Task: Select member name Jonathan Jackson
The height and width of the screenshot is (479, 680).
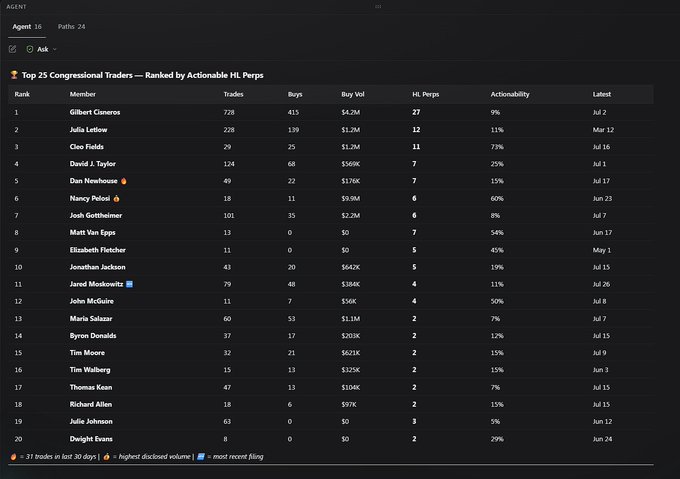Action: pyautogui.click(x=98, y=267)
